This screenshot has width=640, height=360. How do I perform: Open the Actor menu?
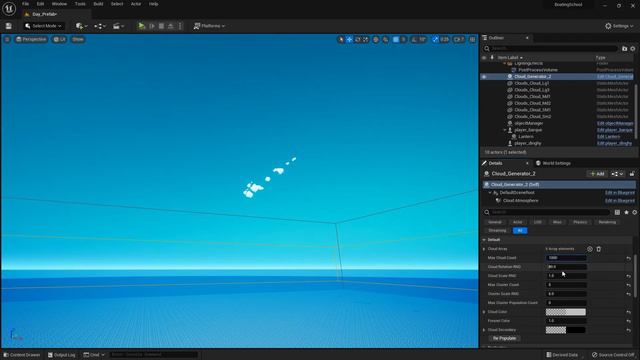point(136,4)
